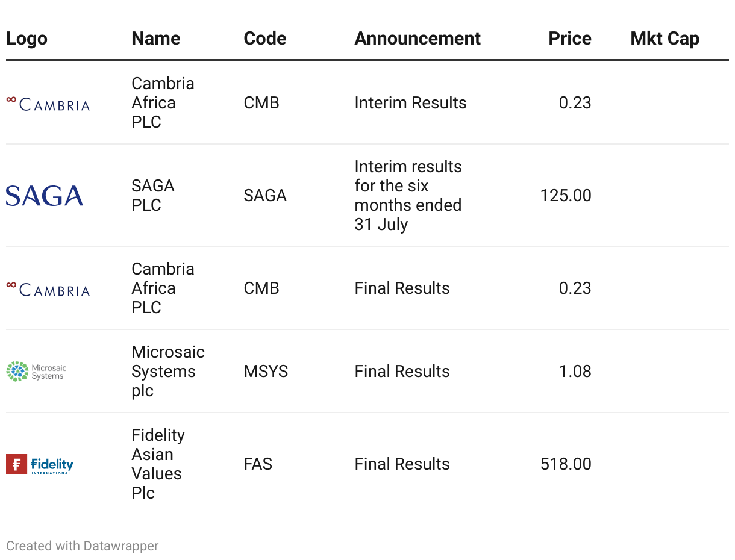This screenshot has height=560, width=735.
Task: Click the Microsaic Systems plc name
Action: pos(168,371)
